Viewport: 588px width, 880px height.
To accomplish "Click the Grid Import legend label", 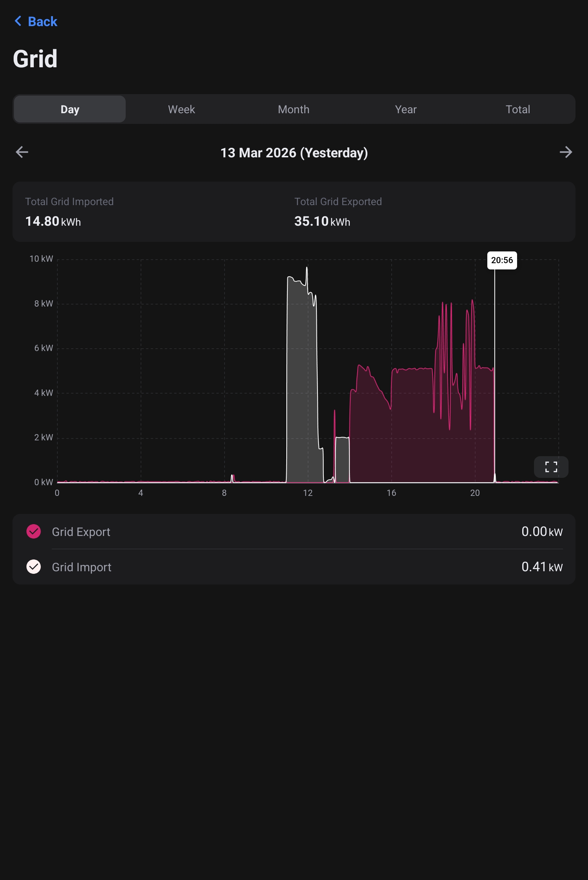I will tap(81, 567).
